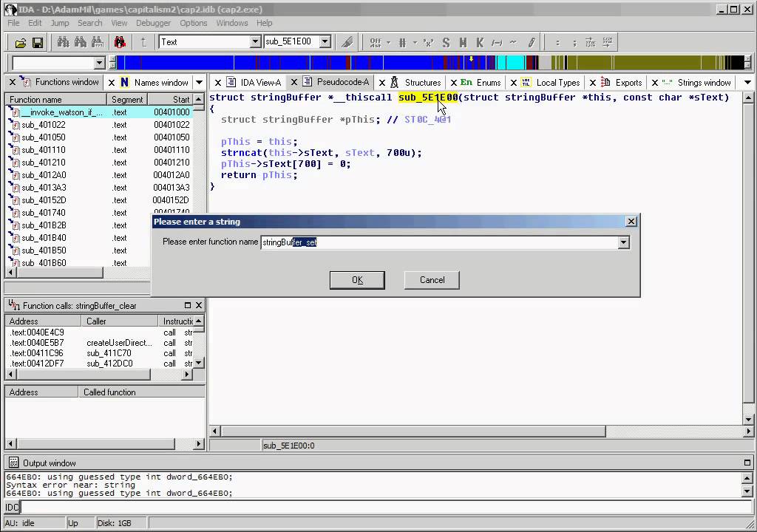
Task: Open the sub_5E1E00 function dropdown
Action: coord(325,42)
